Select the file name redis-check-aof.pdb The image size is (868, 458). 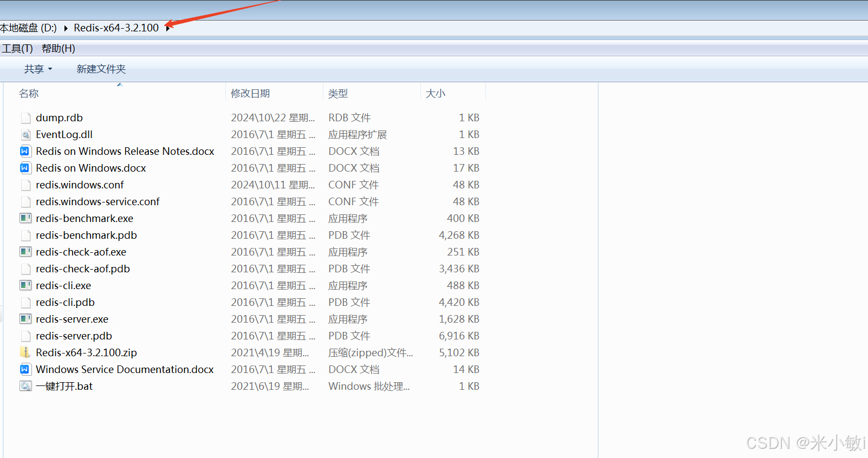[83, 269]
